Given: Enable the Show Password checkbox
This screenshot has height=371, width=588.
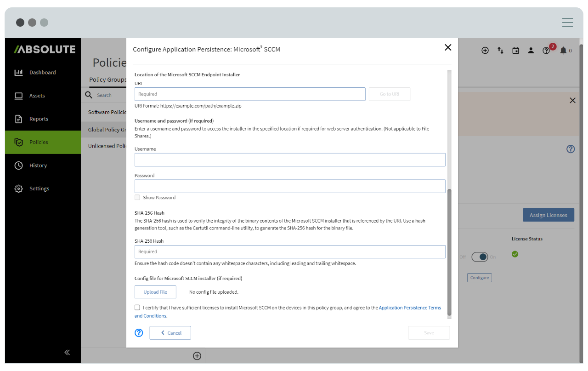Looking at the screenshot, I should tap(137, 197).
